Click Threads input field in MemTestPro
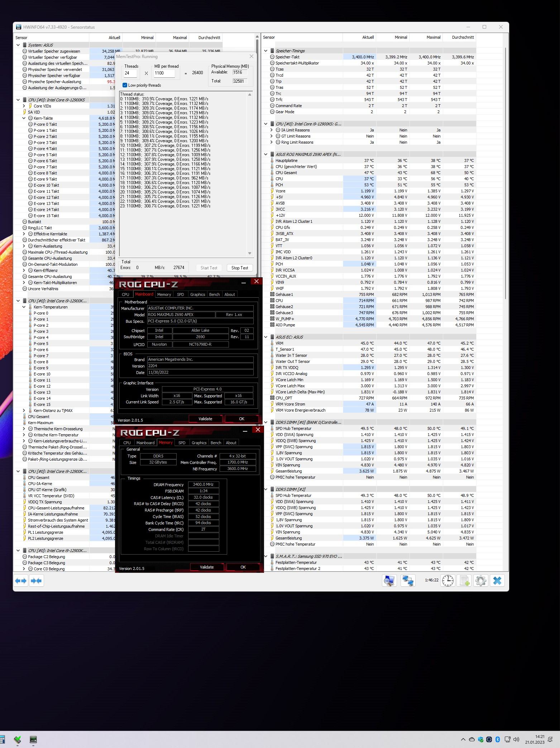 (130, 73)
